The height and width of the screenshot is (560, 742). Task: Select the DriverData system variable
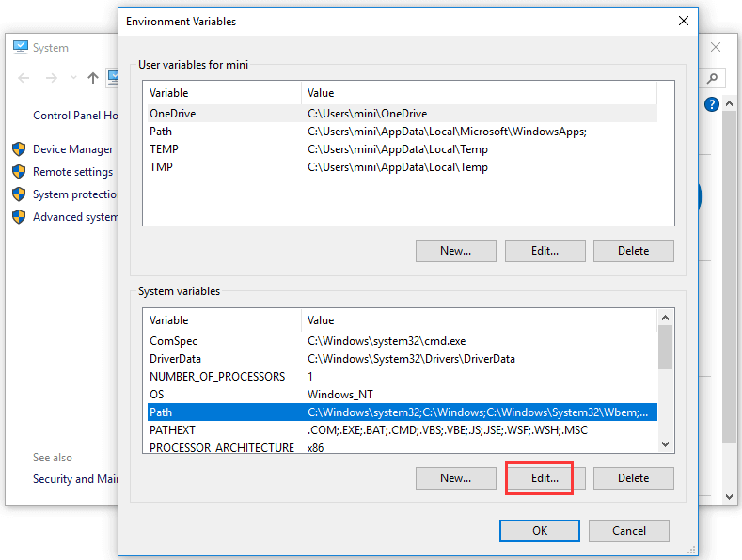[x=403, y=359]
